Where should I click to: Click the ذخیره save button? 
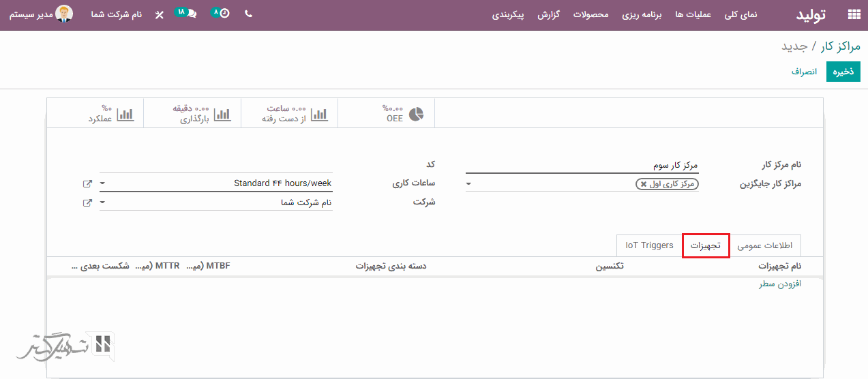(843, 72)
